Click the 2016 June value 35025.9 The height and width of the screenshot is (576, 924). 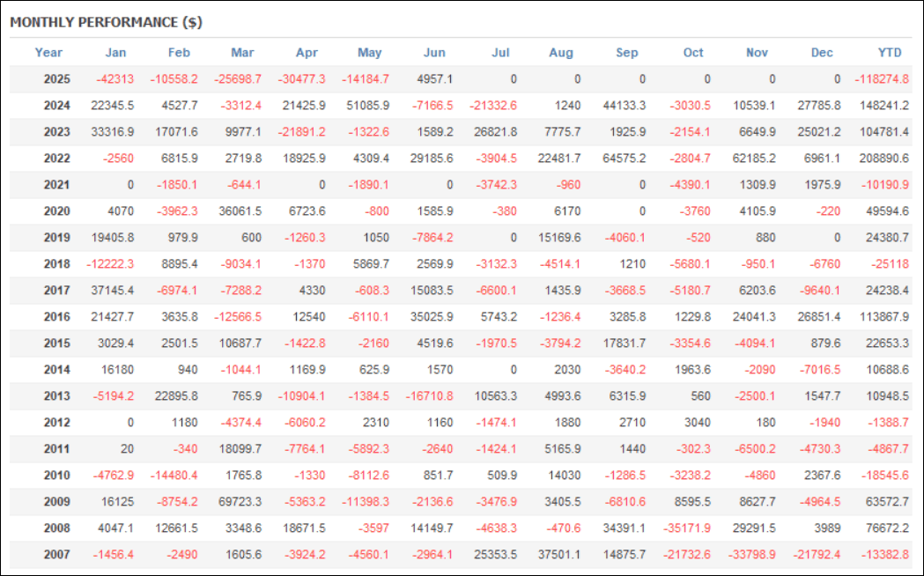432,317
